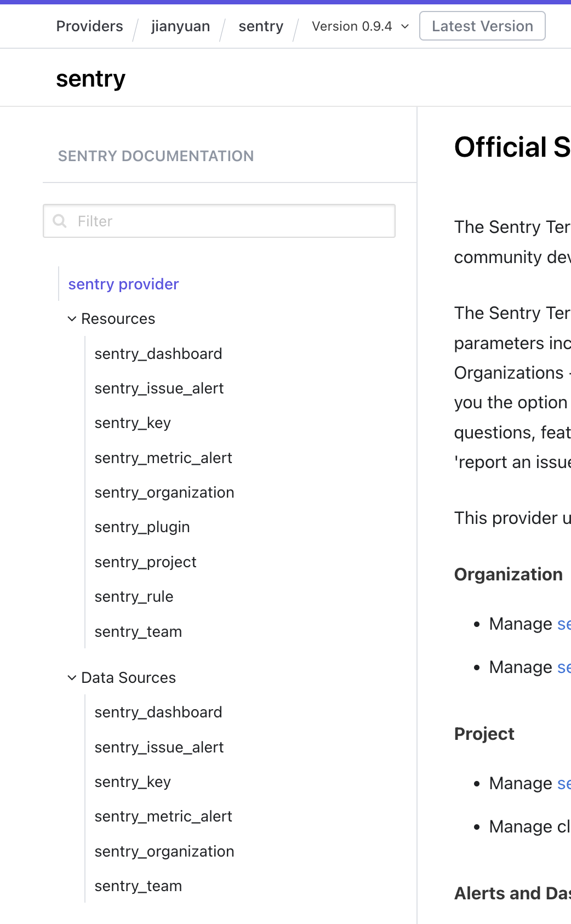Open the Providers breadcrumb link

(89, 26)
